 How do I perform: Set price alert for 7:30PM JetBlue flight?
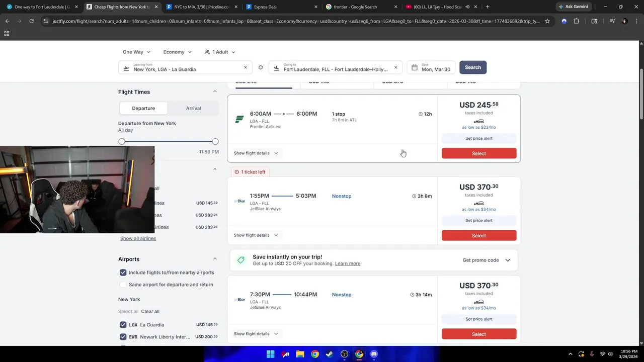479,319
